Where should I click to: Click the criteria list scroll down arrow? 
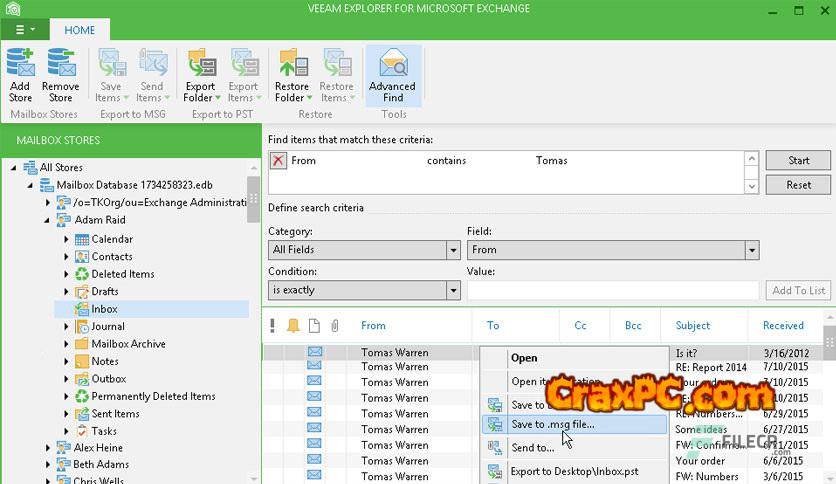coord(751,186)
